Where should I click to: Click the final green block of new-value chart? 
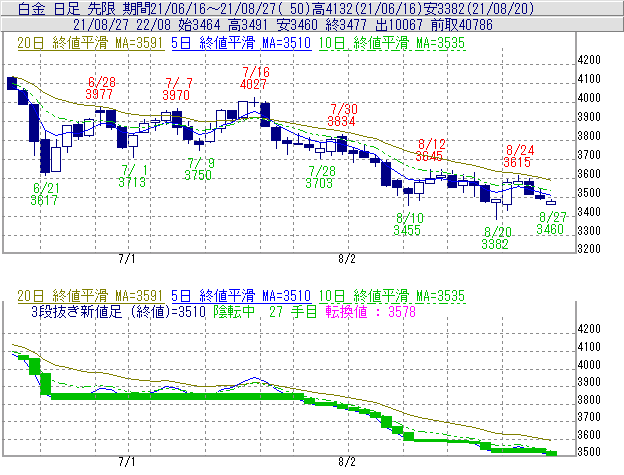pyautogui.click(x=551, y=453)
